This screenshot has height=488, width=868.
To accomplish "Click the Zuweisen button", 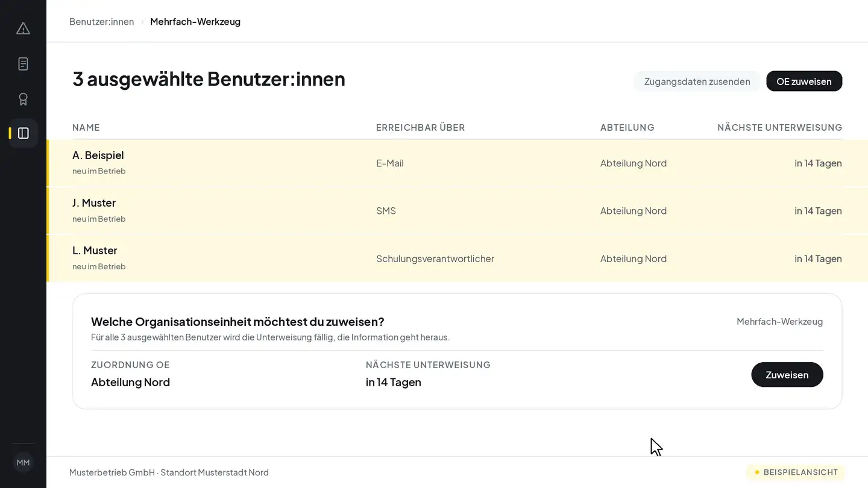I will pos(787,375).
